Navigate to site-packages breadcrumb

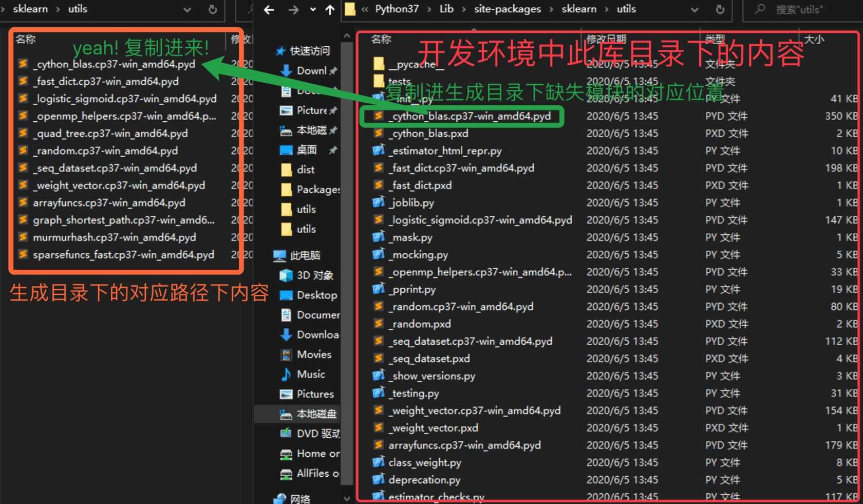tap(508, 9)
